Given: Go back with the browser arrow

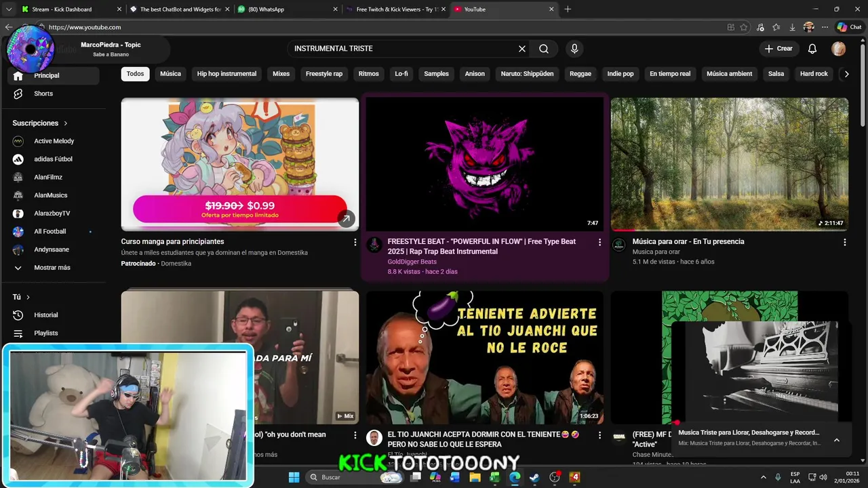Looking at the screenshot, I should click(8, 27).
